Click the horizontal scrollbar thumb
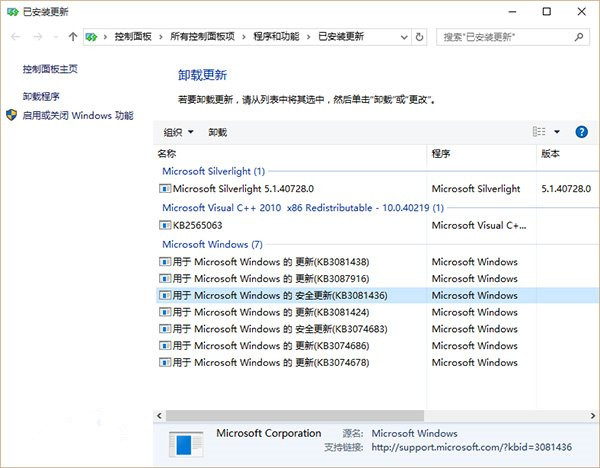Screen dimensions: 600x468 tap(295, 416)
